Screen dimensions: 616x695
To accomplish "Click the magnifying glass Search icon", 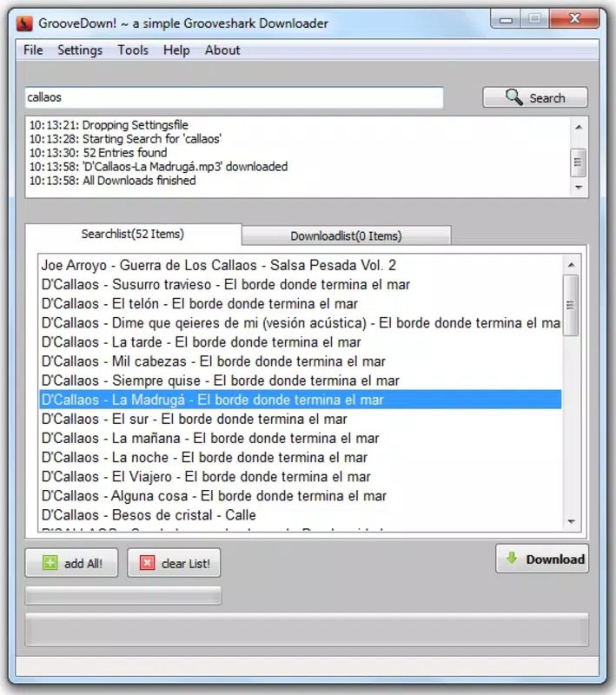I will pos(514,97).
